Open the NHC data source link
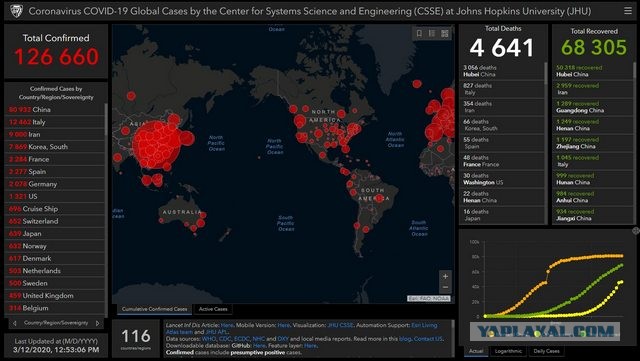The height and width of the screenshot is (361, 640). 259,339
